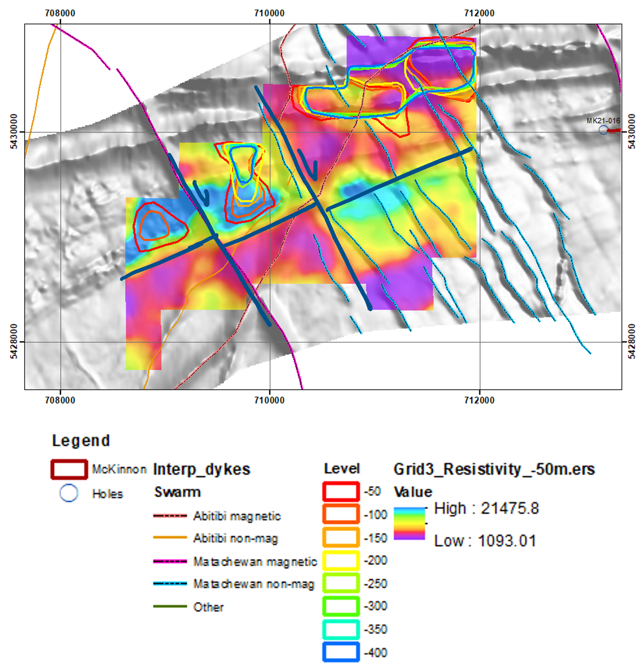
Task: Click the 'Swarm' subheading
Action: (x=178, y=492)
